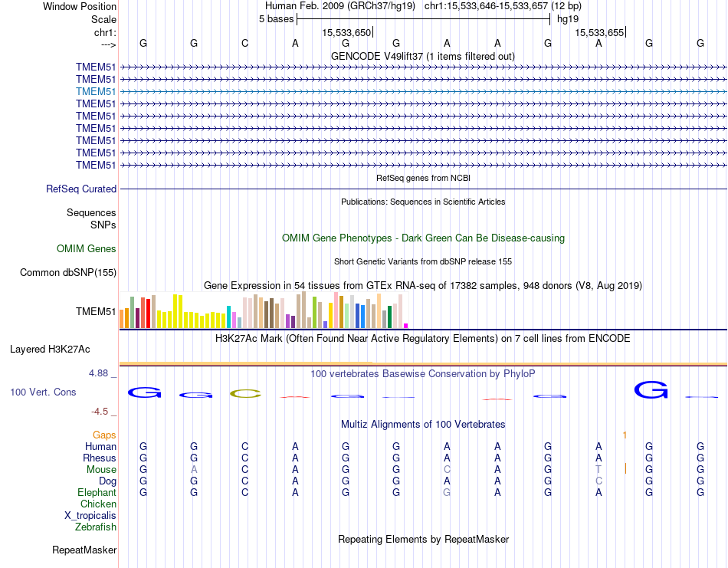Click the Zebrafish species label
The height and width of the screenshot is (568, 728).
[x=96, y=527]
